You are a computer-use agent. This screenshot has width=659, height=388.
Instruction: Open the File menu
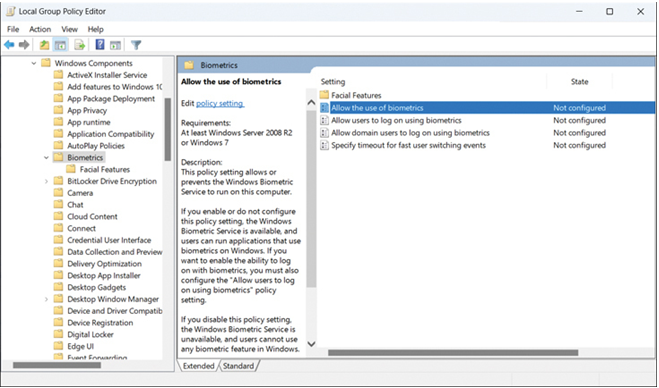13,29
